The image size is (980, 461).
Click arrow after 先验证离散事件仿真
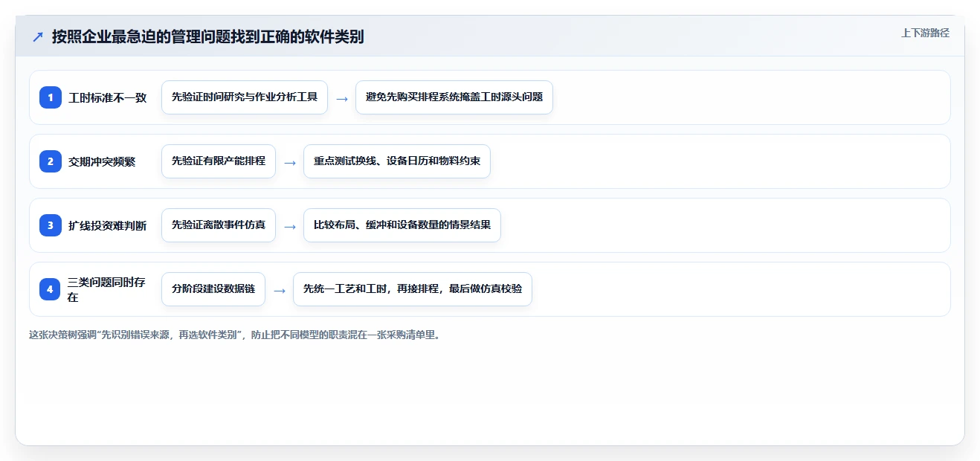pos(290,226)
